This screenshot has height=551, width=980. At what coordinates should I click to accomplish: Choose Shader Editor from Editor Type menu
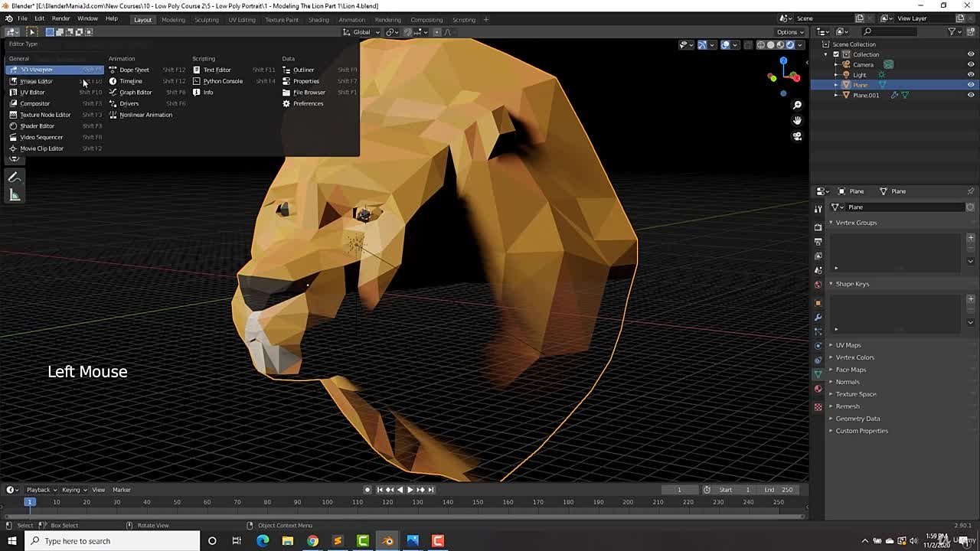coord(55,126)
